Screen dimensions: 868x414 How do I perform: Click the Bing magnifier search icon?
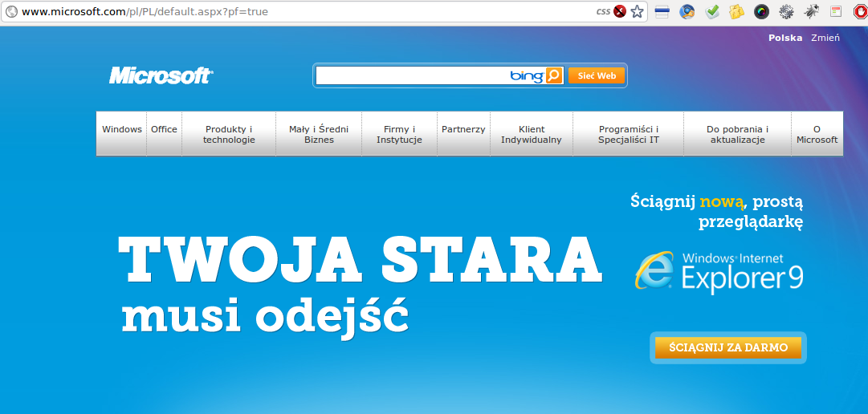[554, 76]
